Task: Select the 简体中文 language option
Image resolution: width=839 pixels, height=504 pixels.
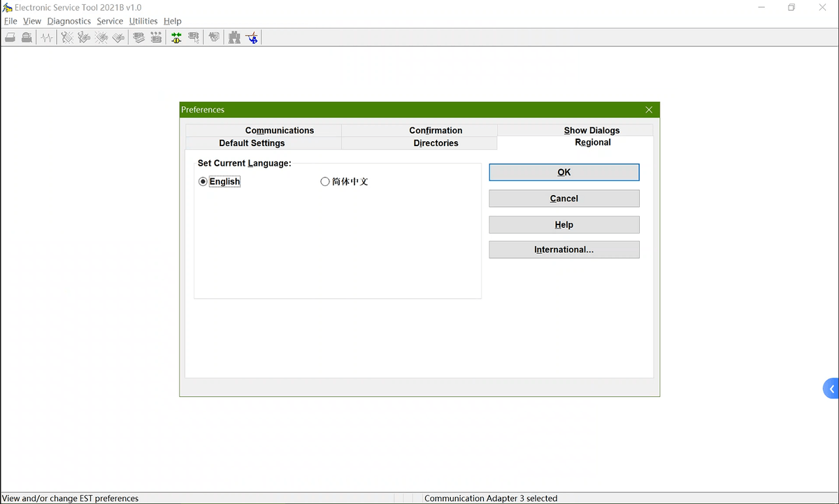Action: pyautogui.click(x=325, y=182)
